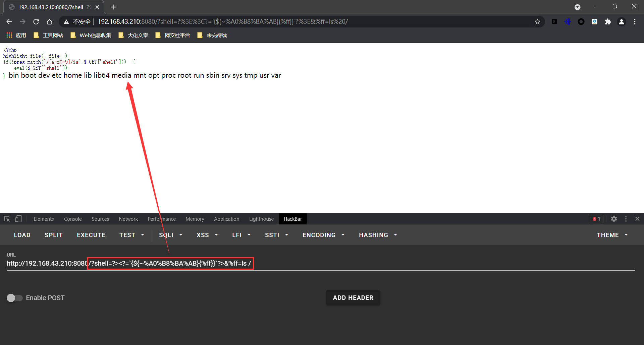Image resolution: width=644 pixels, height=345 pixels.
Task: Open DevTools settings gear
Action: 614,219
